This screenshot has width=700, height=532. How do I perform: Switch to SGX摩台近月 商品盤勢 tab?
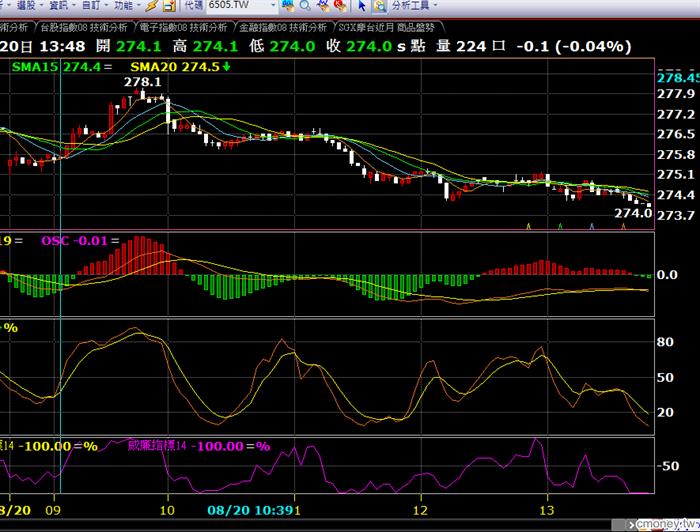(x=387, y=28)
